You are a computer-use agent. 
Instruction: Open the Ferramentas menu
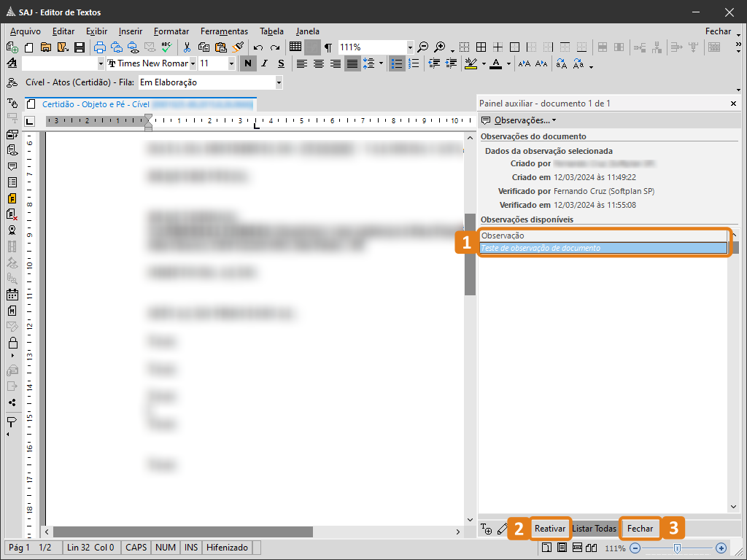pyautogui.click(x=224, y=31)
